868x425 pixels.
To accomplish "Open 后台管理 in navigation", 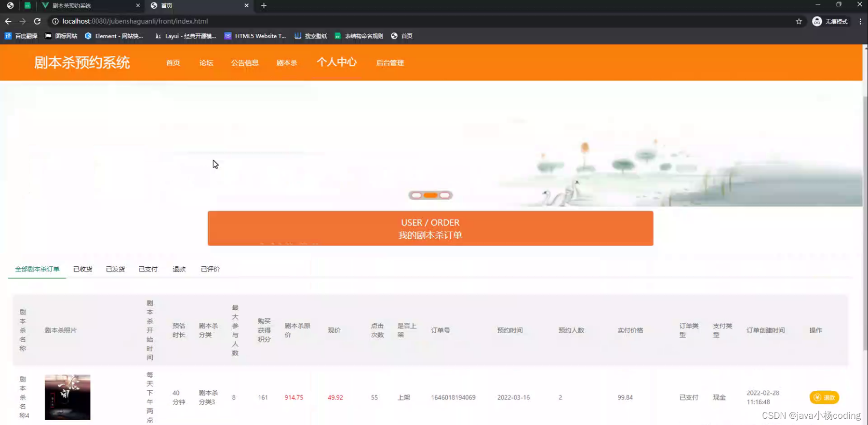I will coord(390,63).
